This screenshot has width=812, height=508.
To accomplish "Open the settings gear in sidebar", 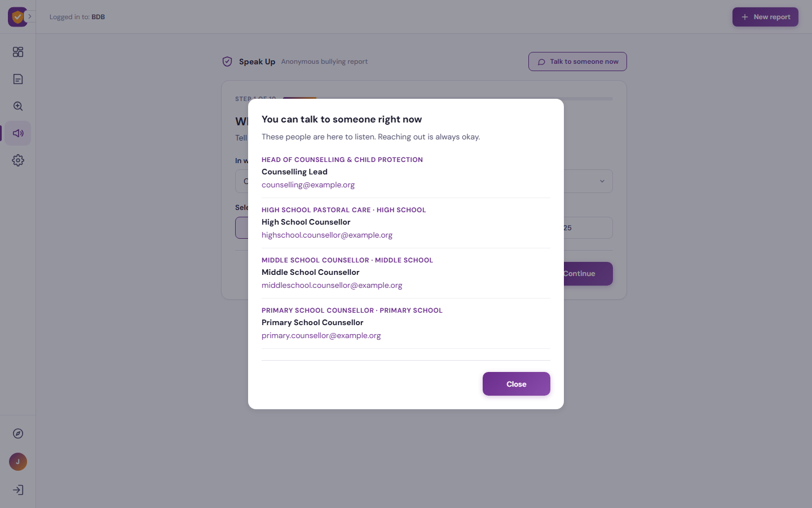I will (x=18, y=160).
